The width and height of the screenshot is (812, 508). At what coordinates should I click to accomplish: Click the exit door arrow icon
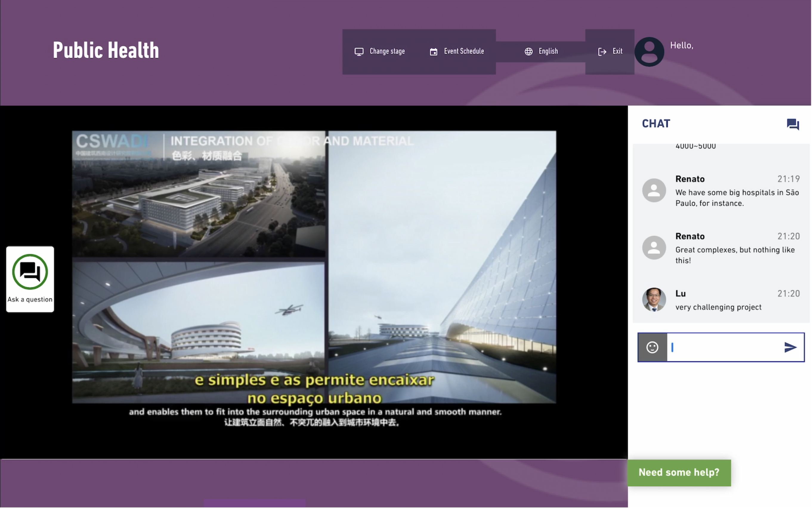tap(602, 51)
